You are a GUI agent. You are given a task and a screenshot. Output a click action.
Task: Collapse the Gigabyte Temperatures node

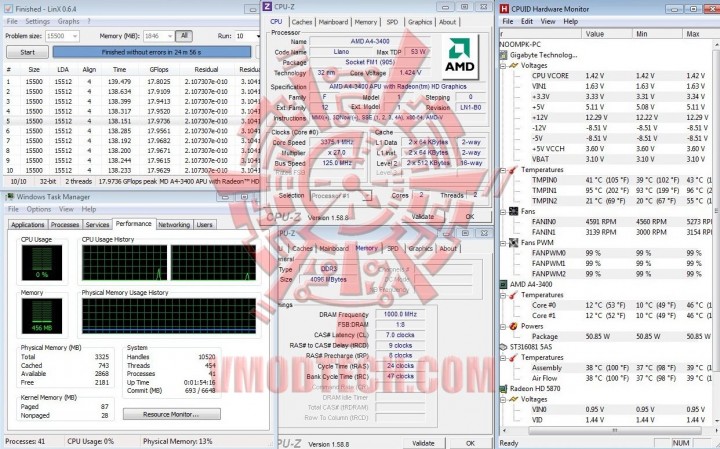tap(503, 170)
